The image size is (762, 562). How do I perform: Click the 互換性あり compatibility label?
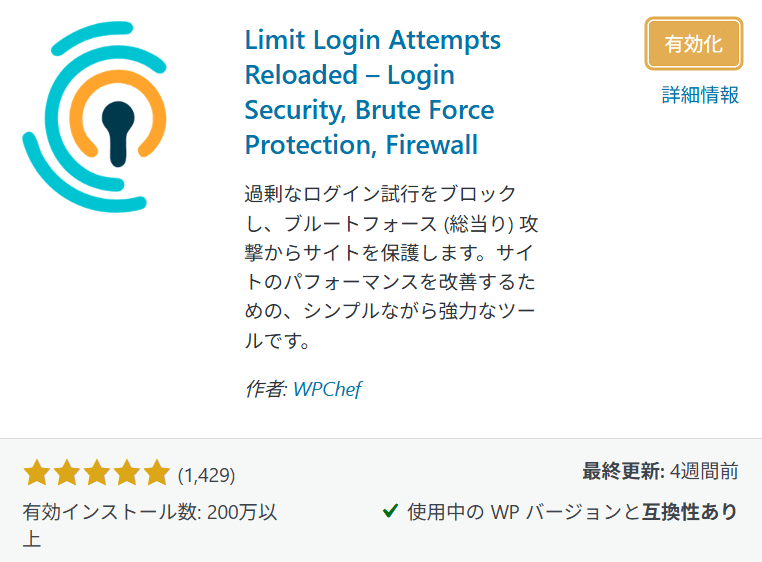(x=690, y=511)
